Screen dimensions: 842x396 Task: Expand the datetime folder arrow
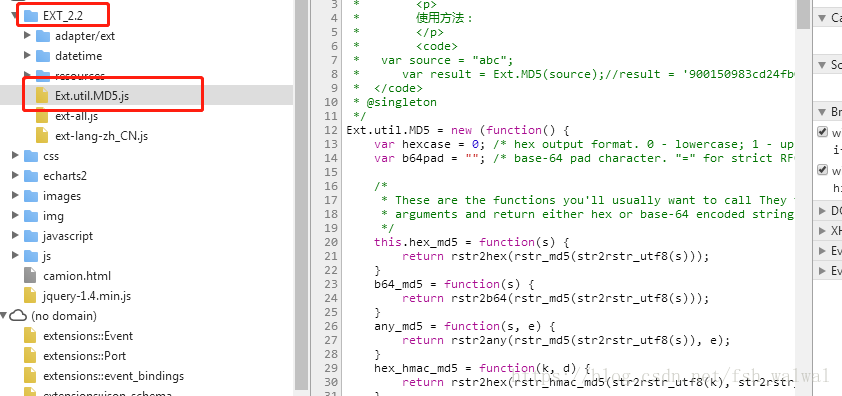pos(27,56)
